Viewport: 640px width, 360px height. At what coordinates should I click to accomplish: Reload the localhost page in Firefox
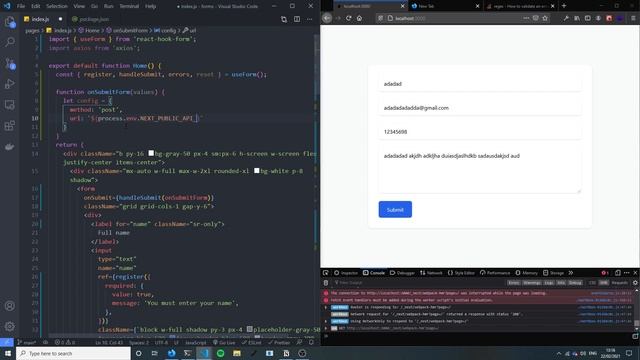[x=349, y=18]
